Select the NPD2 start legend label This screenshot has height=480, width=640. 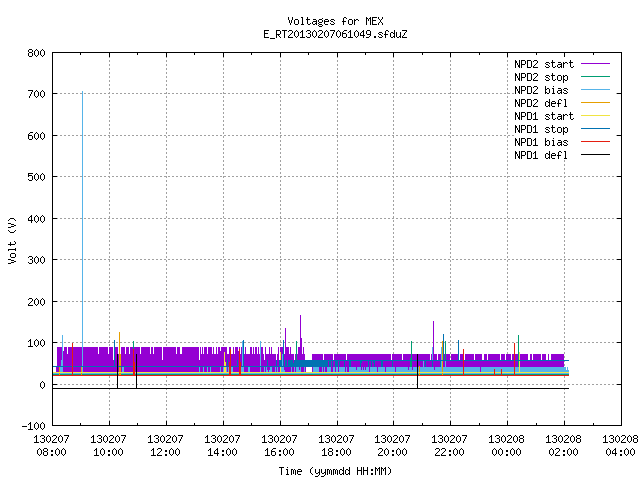[x=544, y=64]
